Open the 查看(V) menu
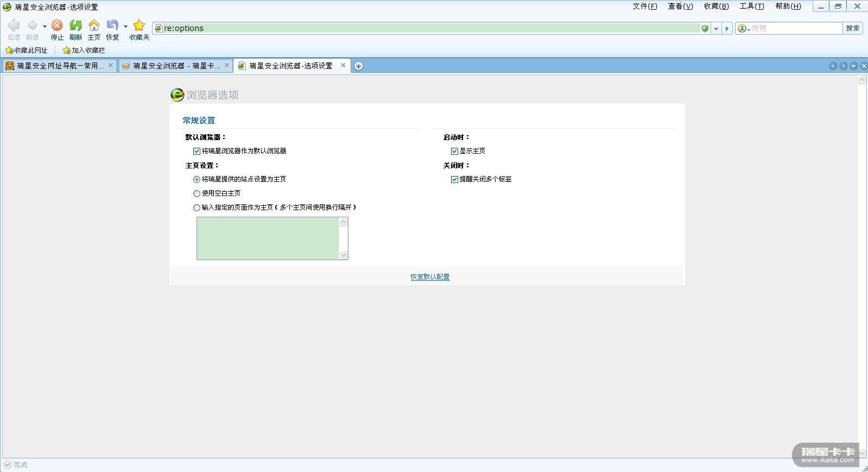This screenshot has height=472, width=868. 680,7
